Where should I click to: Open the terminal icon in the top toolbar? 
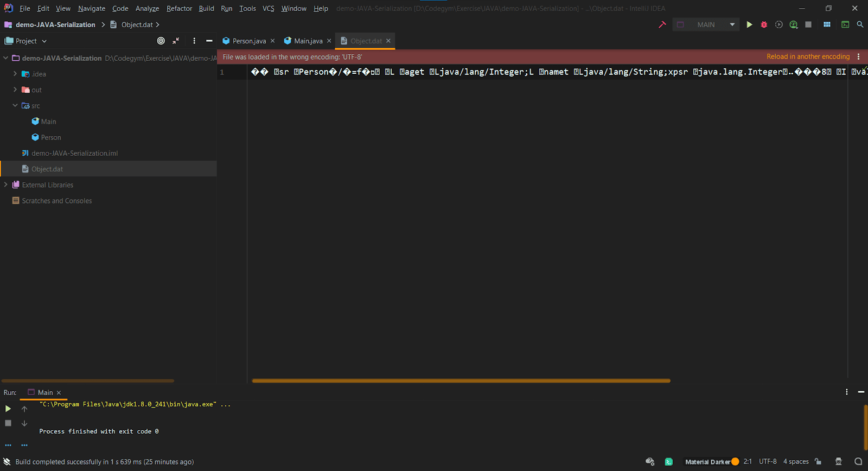(845, 24)
